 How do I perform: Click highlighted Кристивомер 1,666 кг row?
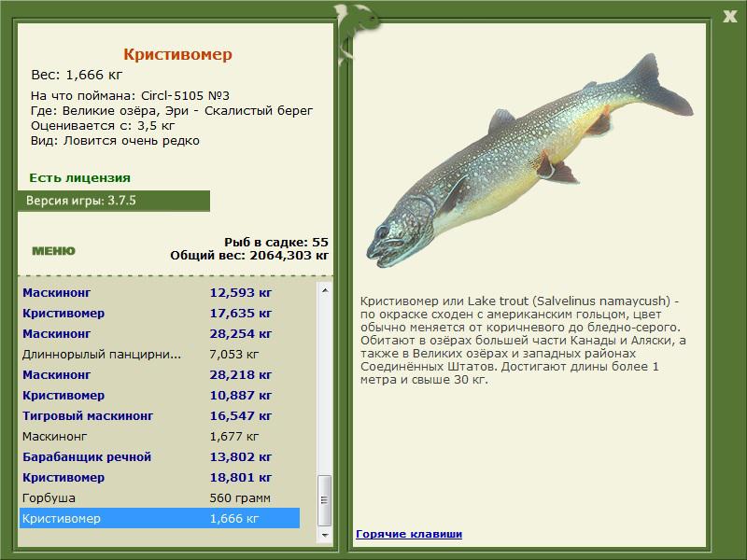tap(160, 518)
